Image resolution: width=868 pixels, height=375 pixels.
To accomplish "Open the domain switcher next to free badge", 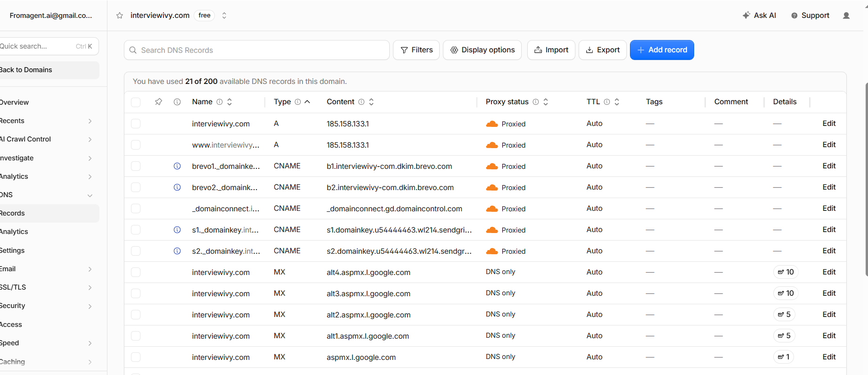I will (224, 16).
